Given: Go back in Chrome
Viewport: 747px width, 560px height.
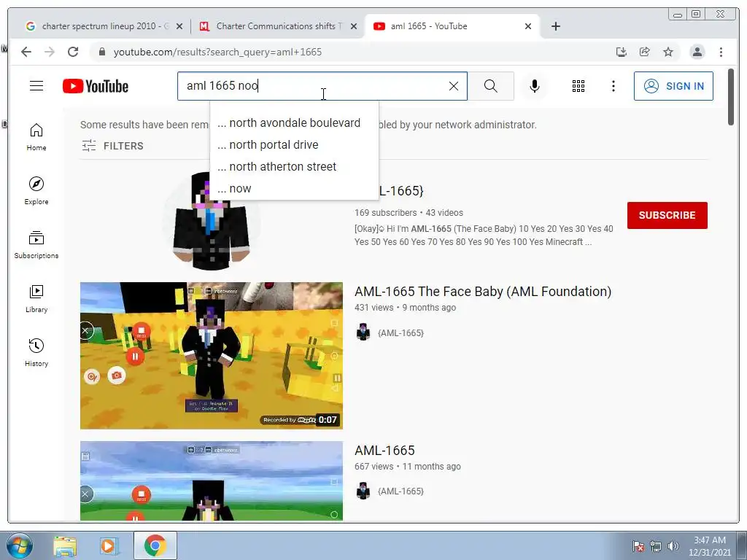Looking at the screenshot, I should click(26, 52).
